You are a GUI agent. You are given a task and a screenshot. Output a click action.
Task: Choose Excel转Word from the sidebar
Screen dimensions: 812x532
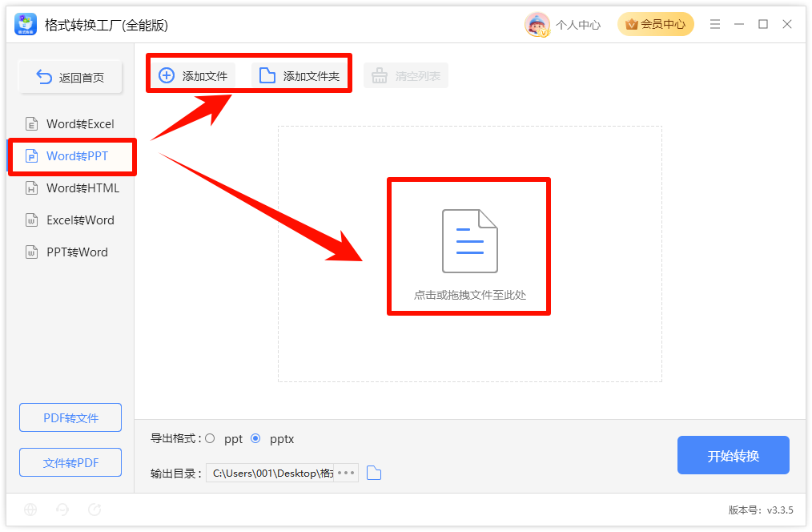coord(70,220)
